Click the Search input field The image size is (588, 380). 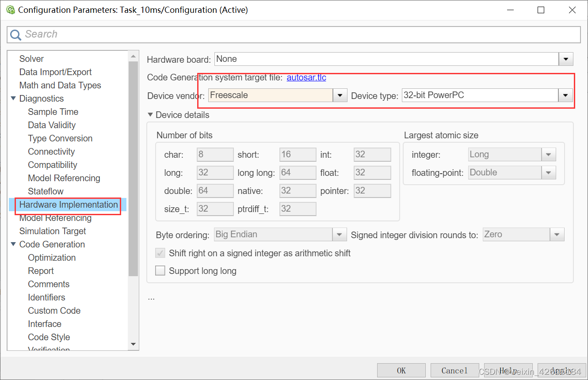[x=294, y=34]
